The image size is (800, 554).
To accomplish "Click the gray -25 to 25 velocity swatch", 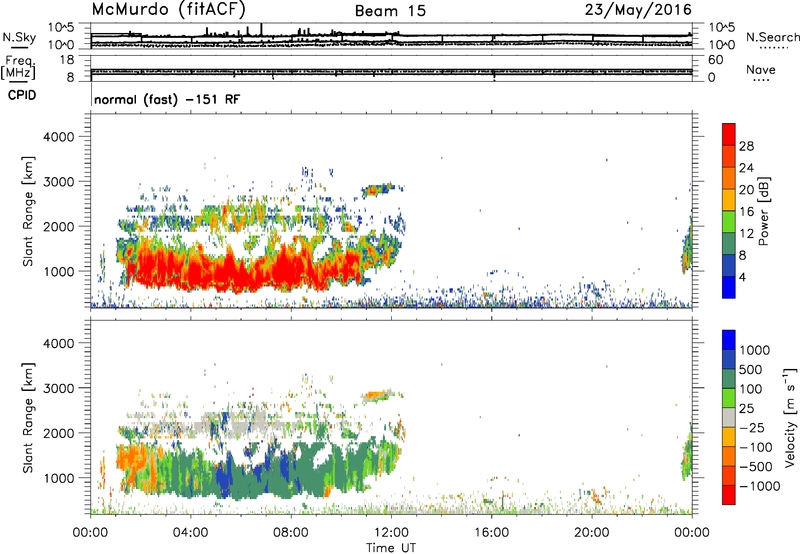I will point(729,417).
